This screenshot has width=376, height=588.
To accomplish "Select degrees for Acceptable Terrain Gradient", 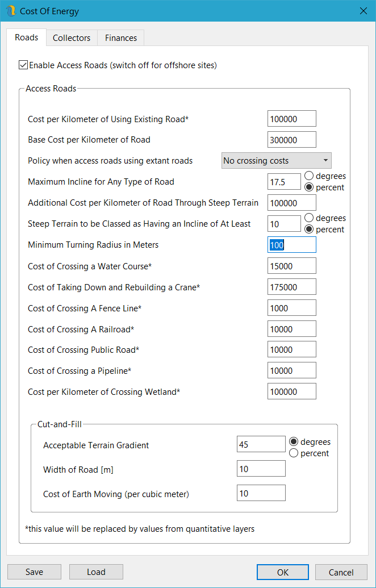I will (294, 442).
